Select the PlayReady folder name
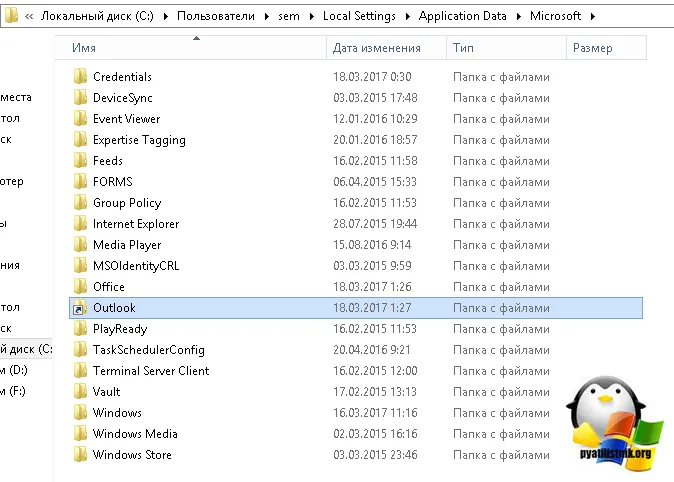This screenshot has height=482, width=674. point(120,329)
